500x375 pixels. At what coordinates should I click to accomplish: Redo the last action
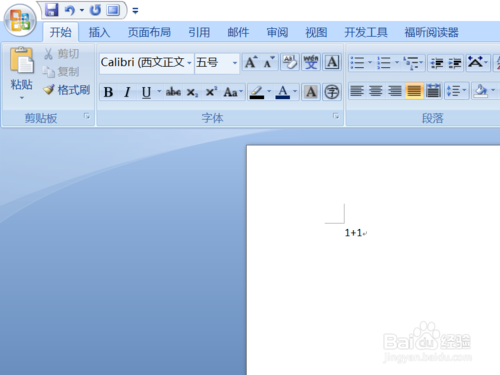[x=95, y=10]
